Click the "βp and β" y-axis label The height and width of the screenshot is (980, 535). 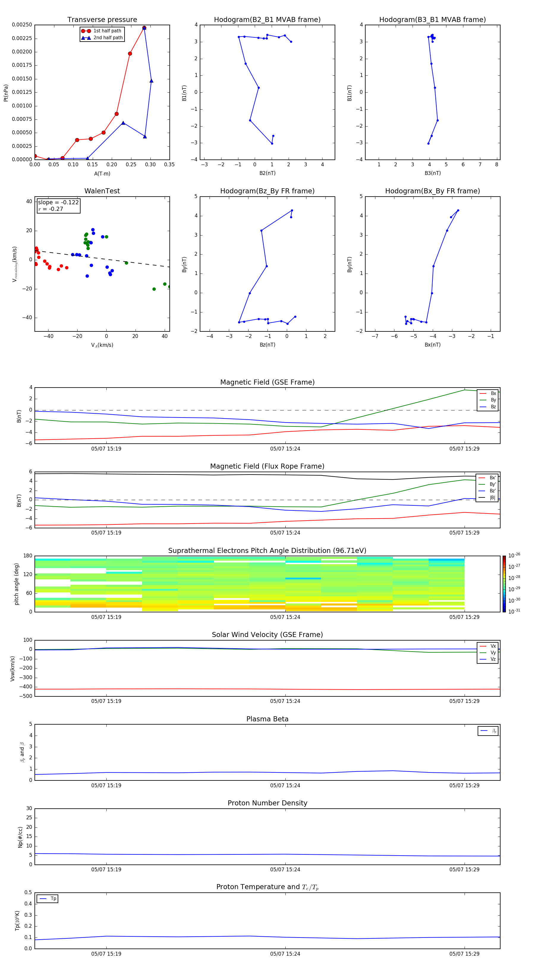coord(22,752)
